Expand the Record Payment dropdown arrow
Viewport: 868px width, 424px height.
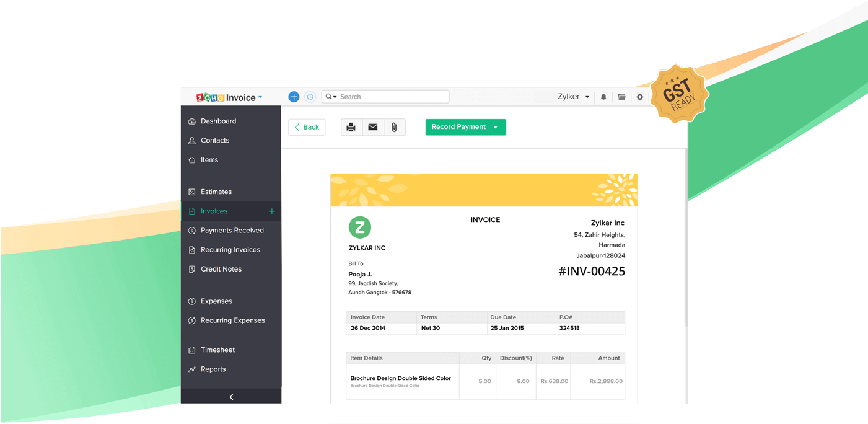495,127
